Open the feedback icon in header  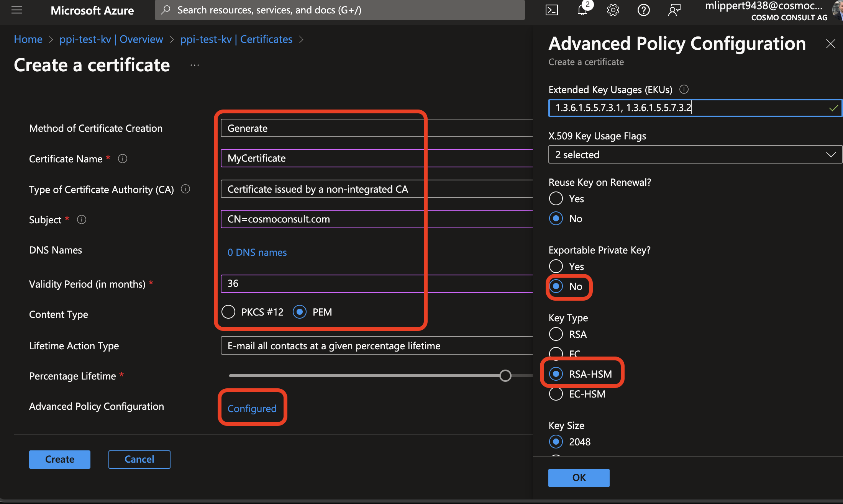point(674,10)
